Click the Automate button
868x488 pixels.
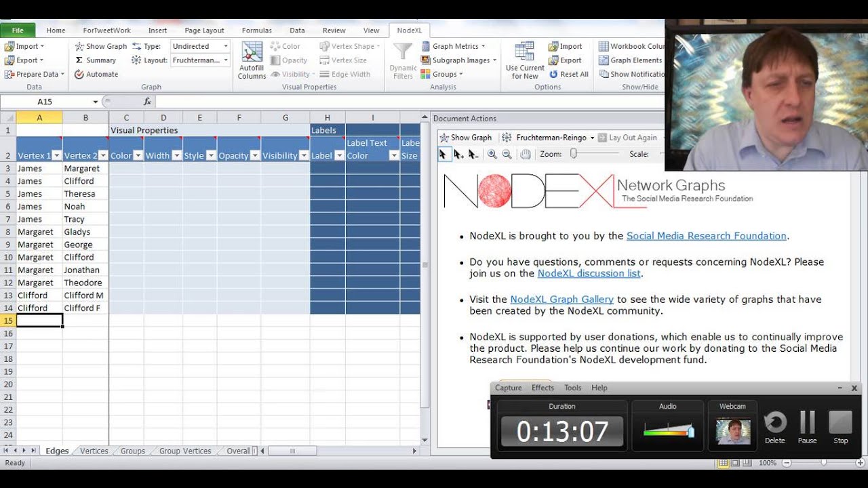pos(96,75)
